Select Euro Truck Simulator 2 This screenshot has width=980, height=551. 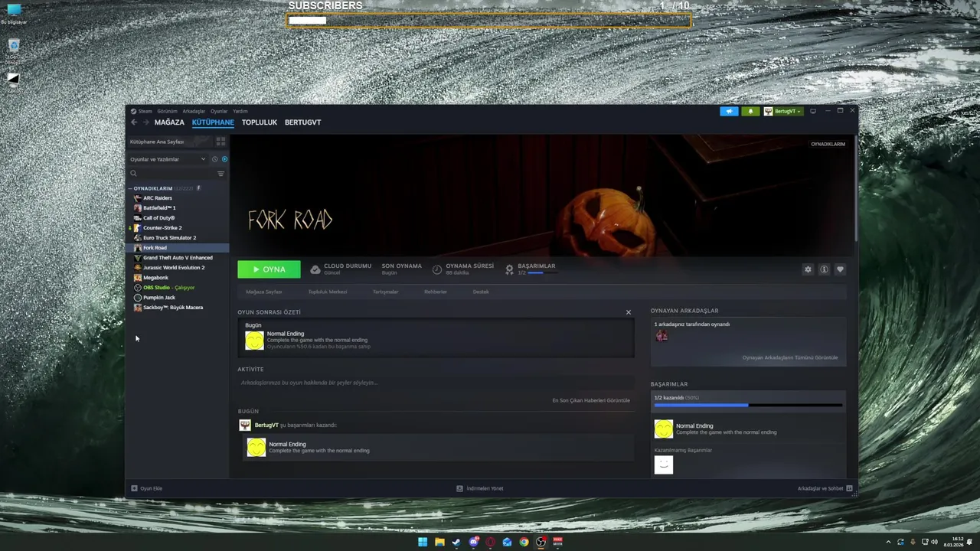click(x=169, y=238)
